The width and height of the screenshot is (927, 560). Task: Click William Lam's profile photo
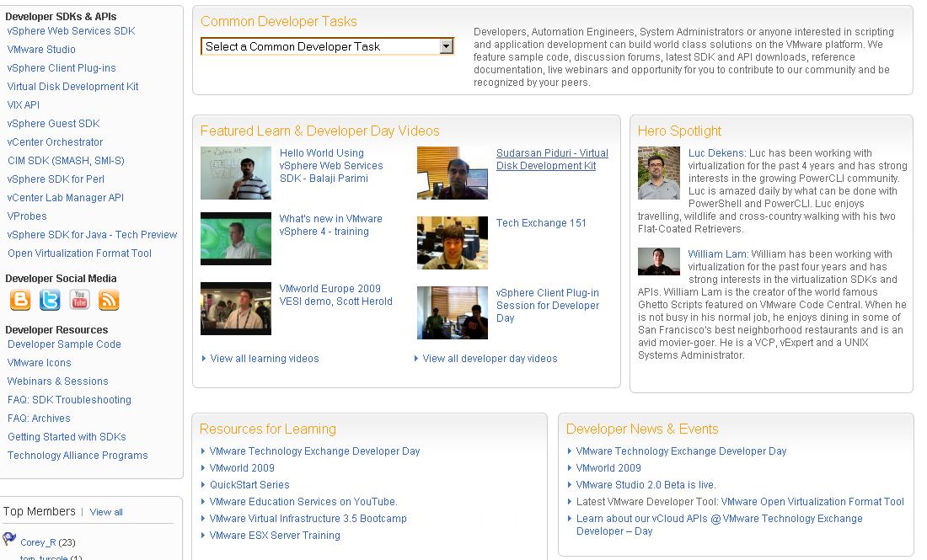click(x=659, y=262)
